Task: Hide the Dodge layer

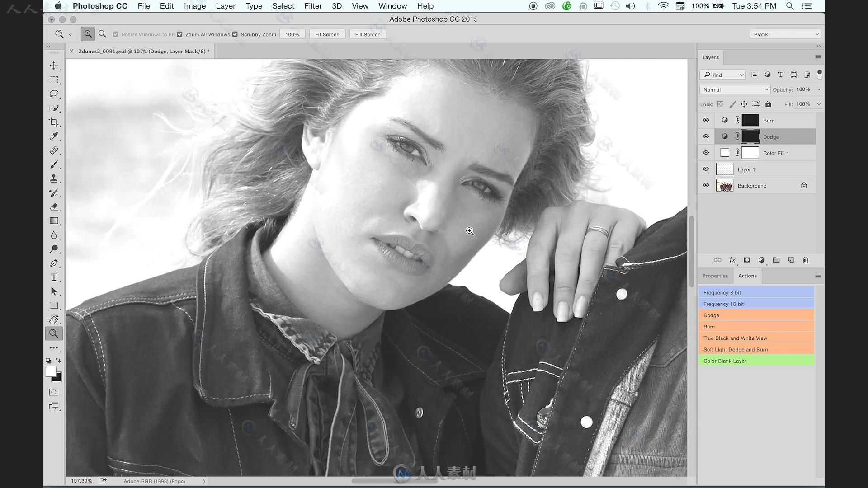Action: click(x=706, y=136)
